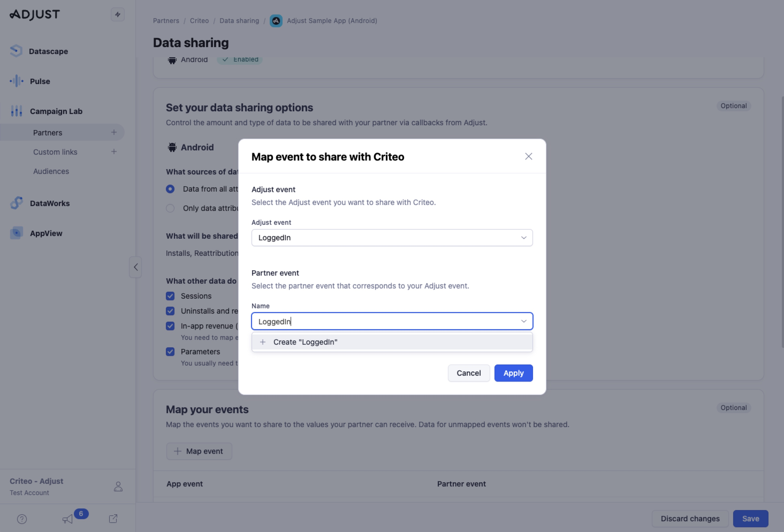784x532 pixels.
Task: Go to Criteo breadcrumb link
Action: coord(199,21)
